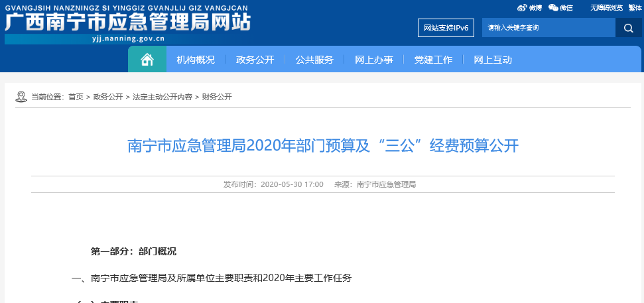
Task: Open the 政务公开 navigation menu
Action: point(255,60)
